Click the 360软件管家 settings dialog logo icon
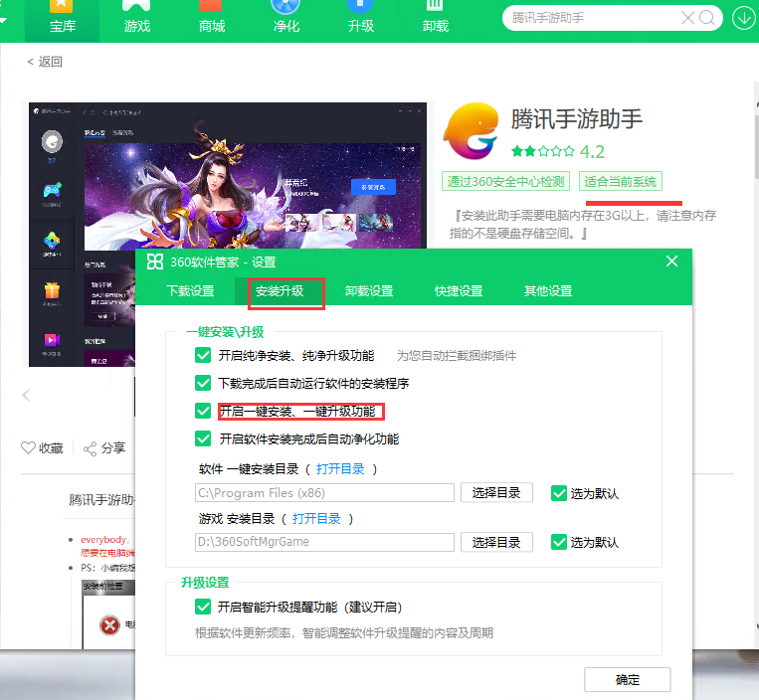 coord(155,262)
